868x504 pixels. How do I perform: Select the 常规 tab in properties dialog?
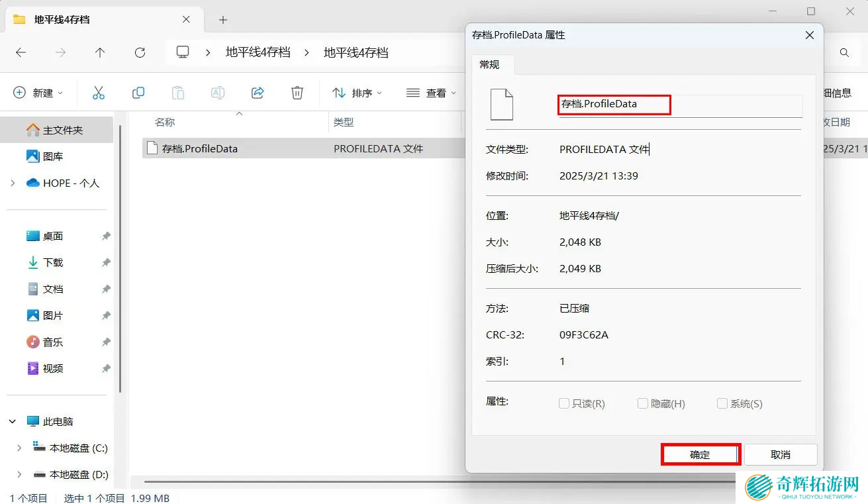[x=489, y=64]
